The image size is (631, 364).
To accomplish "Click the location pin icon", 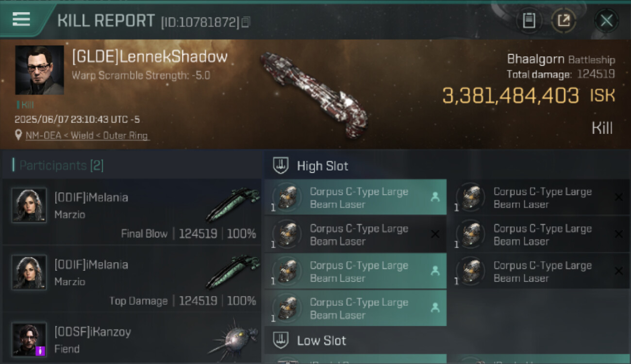I will (x=18, y=135).
